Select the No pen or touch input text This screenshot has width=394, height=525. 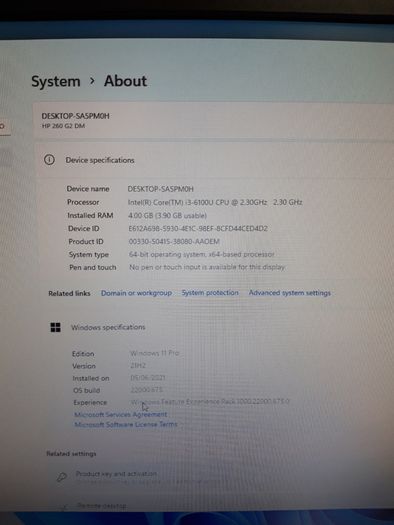pyautogui.click(x=207, y=267)
